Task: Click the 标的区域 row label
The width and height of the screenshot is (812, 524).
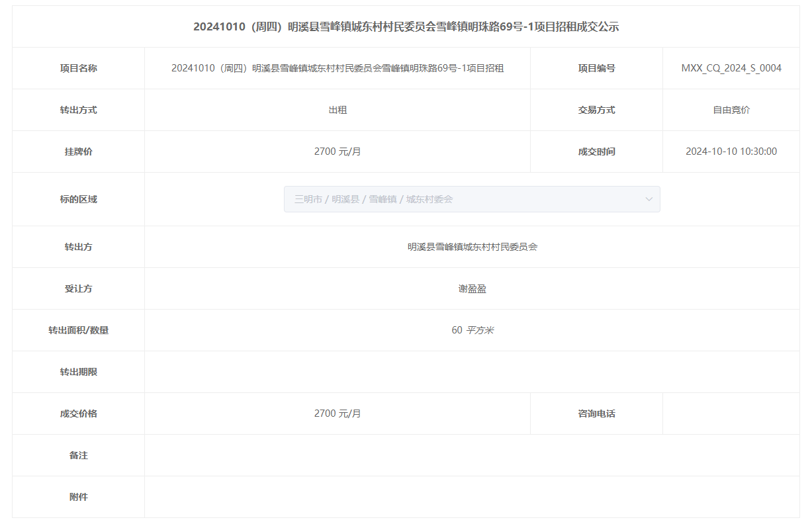Action: [78, 199]
